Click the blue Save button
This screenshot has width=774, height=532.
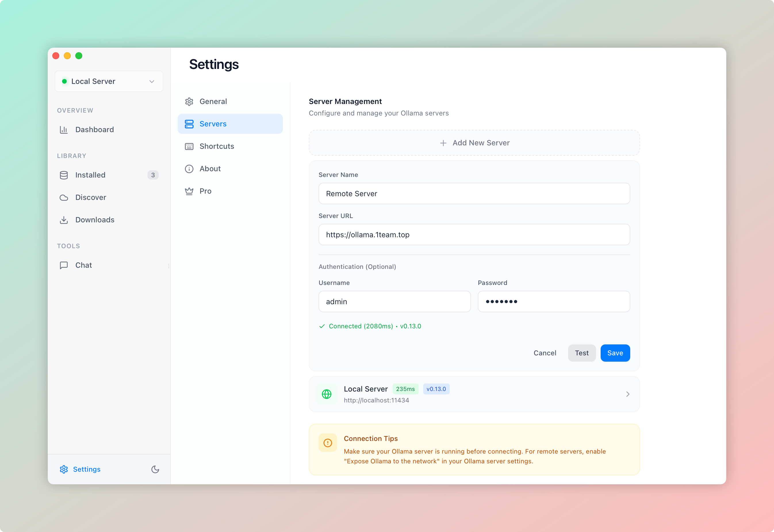[x=615, y=353]
